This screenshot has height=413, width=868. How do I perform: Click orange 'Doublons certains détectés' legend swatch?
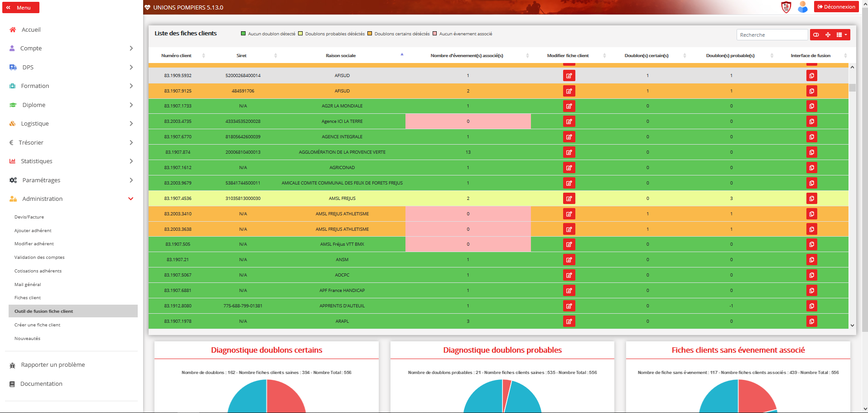[x=370, y=34]
